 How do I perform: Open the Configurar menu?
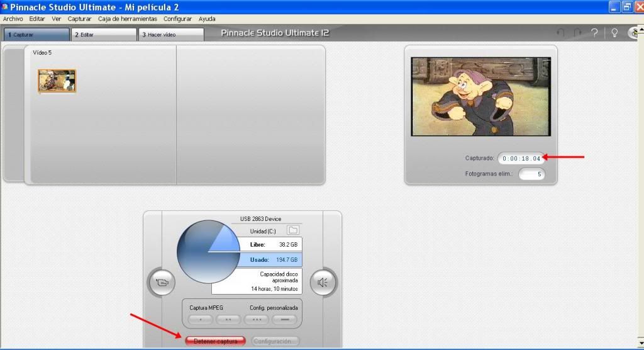[177, 19]
